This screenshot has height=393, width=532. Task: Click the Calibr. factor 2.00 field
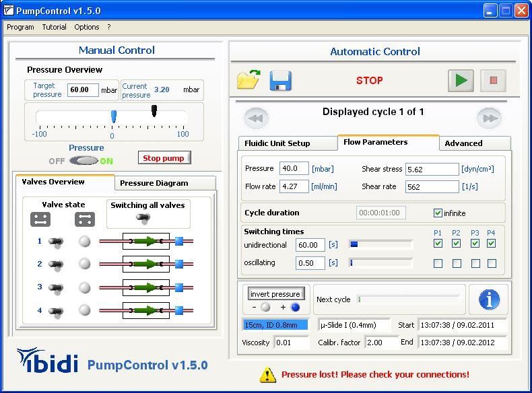[x=381, y=343]
